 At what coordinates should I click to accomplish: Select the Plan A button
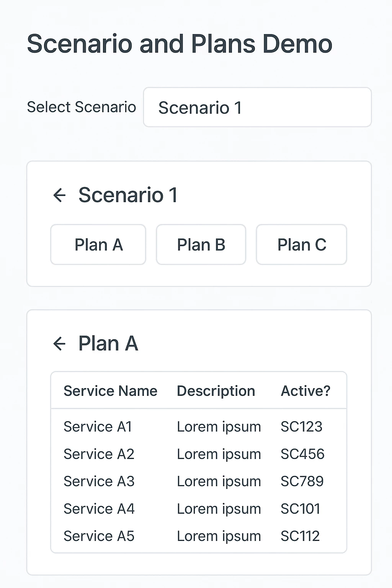[x=98, y=245]
